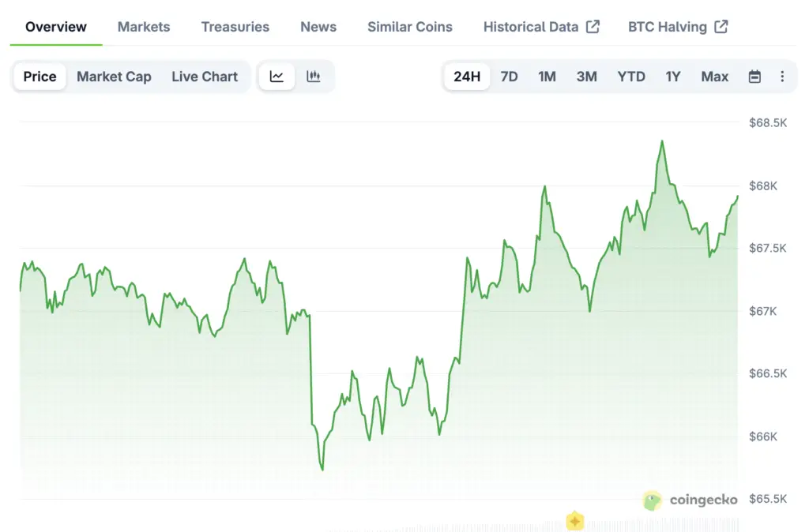Select the 24H time range
This screenshot has height=532, width=809.
(467, 77)
